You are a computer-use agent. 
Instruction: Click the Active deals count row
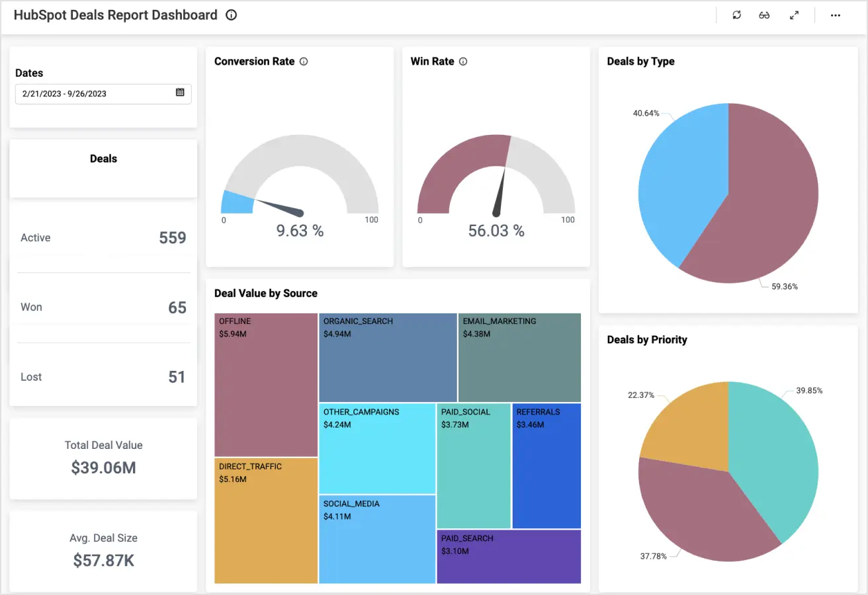(103, 237)
